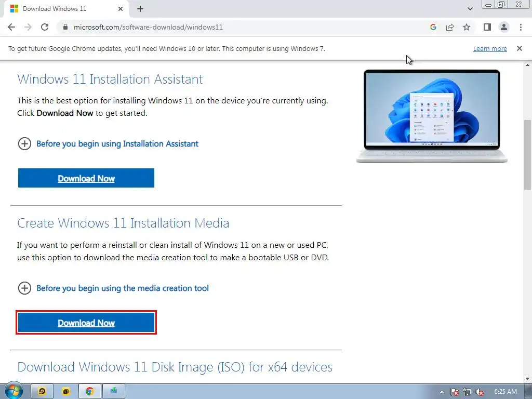Viewport: 532px width, 399px height.
Task: Click the Windows 11 Installation Assistant heading
Action: pyautogui.click(x=110, y=79)
